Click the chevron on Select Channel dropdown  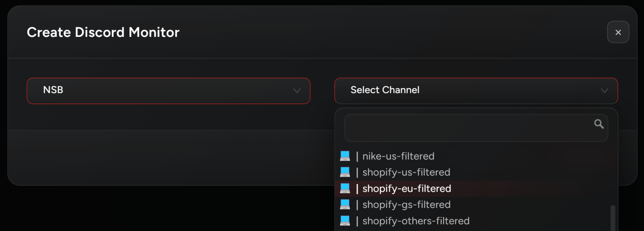[604, 91]
